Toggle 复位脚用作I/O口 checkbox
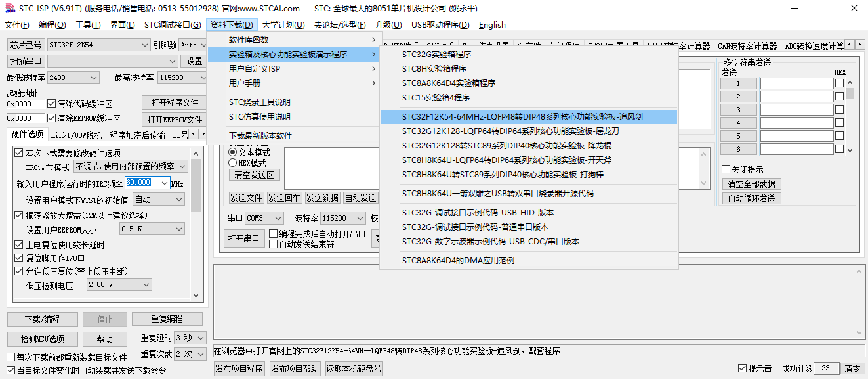The width and height of the screenshot is (868, 379). click(19, 258)
